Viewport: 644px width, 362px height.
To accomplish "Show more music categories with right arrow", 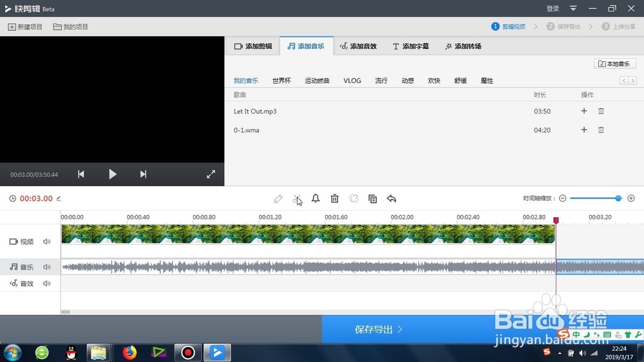I will 633,81.
